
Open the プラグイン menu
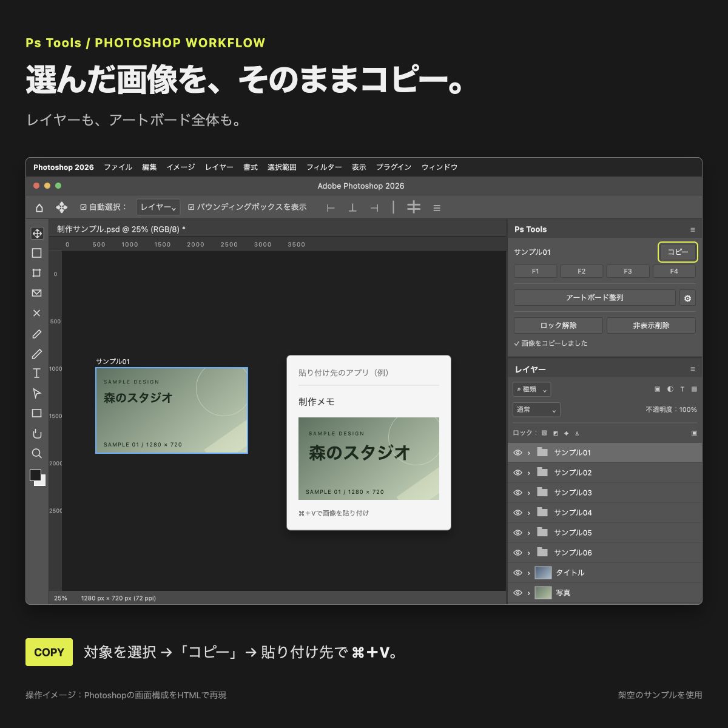tap(394, 167)
